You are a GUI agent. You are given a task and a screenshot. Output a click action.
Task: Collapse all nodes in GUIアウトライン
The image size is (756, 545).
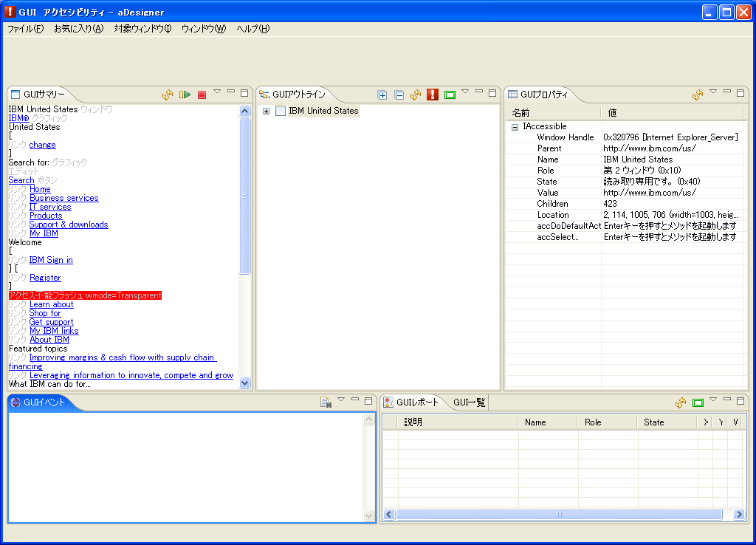point(399,95)
